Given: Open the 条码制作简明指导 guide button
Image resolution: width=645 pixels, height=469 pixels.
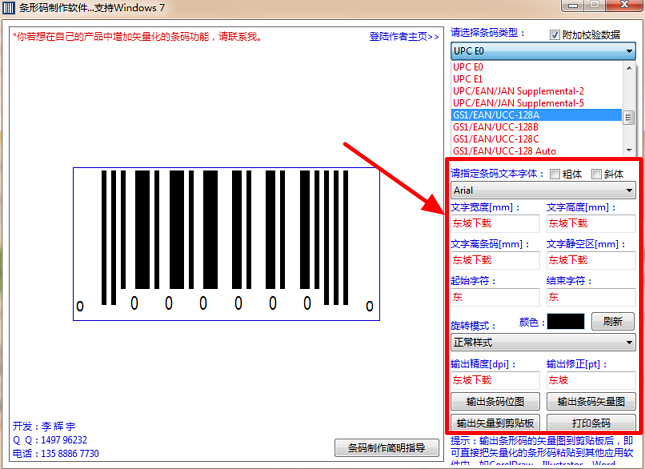Looking at the screenshot, I should 387,448.
